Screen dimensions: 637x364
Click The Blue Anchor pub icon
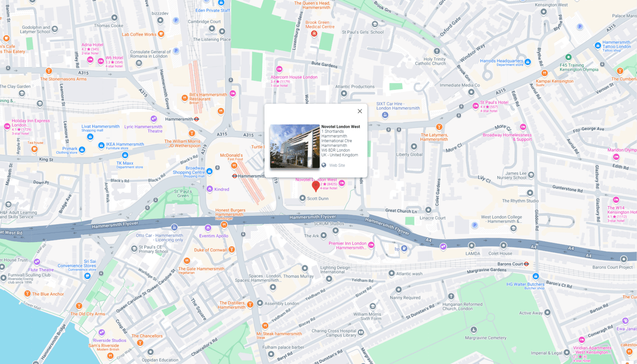(x=27, y=293)
